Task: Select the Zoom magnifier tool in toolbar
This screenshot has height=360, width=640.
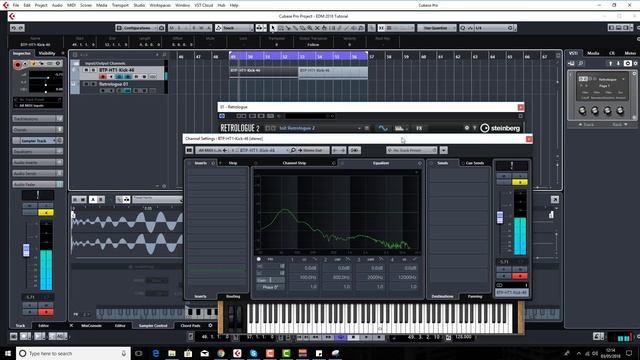Action: click(x=310, y=28)
